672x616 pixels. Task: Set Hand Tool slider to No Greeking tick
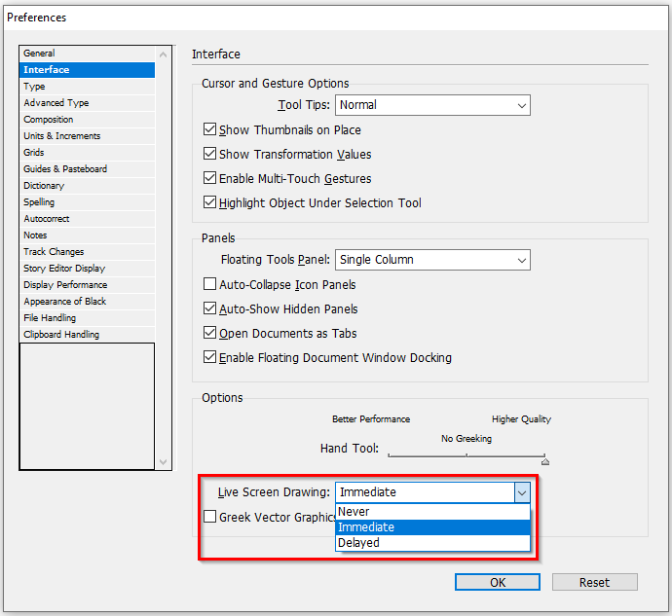click(x=467, y=455)
